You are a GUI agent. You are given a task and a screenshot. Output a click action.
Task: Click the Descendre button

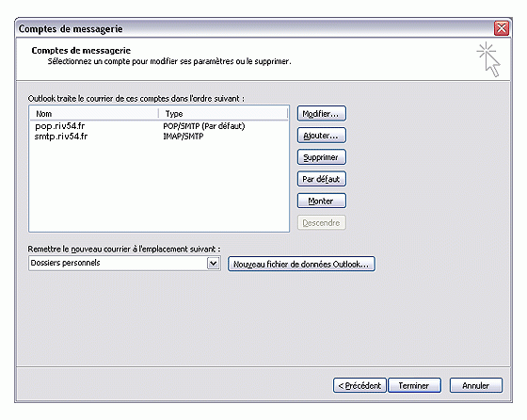click(x=321, y=222)
